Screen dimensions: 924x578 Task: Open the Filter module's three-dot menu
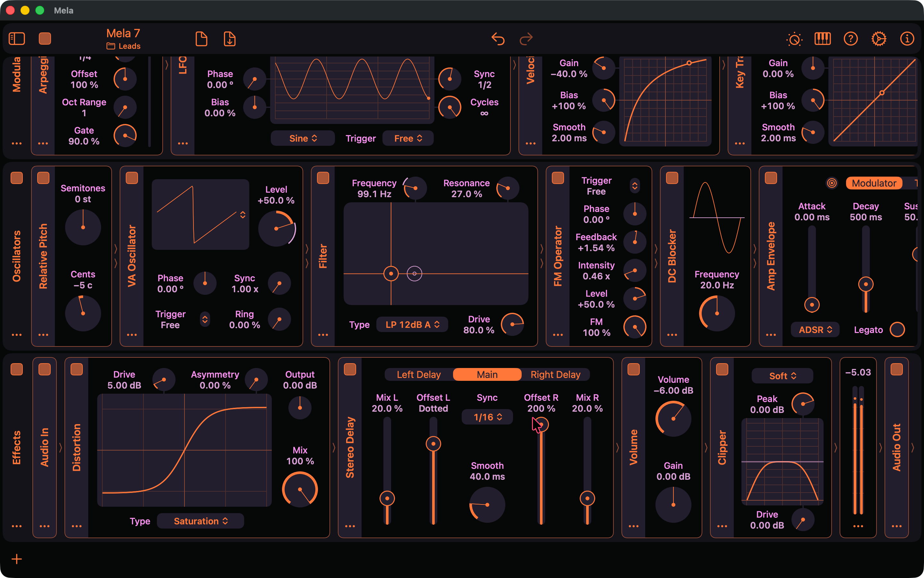[x=323, y=335]
